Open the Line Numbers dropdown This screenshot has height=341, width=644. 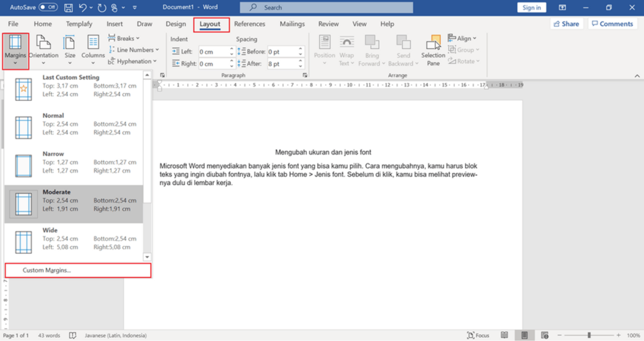(x=134, y=50)
